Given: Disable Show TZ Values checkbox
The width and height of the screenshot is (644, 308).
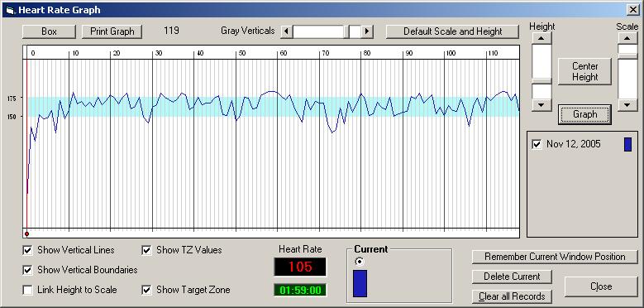Looking at the screenshot, I should tap(146, 250).
